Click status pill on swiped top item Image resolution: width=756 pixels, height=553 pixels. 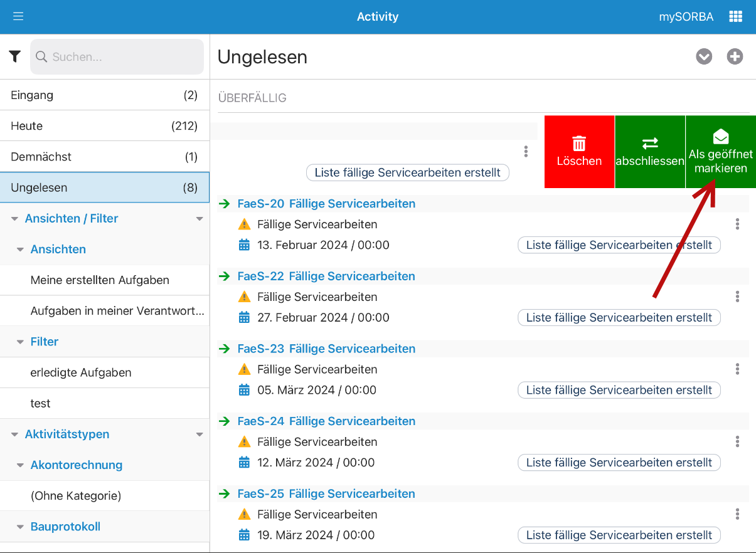(408, 172)
